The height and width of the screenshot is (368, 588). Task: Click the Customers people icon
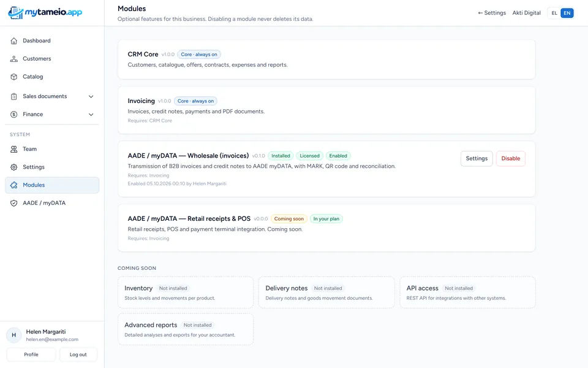click(14, 59)
